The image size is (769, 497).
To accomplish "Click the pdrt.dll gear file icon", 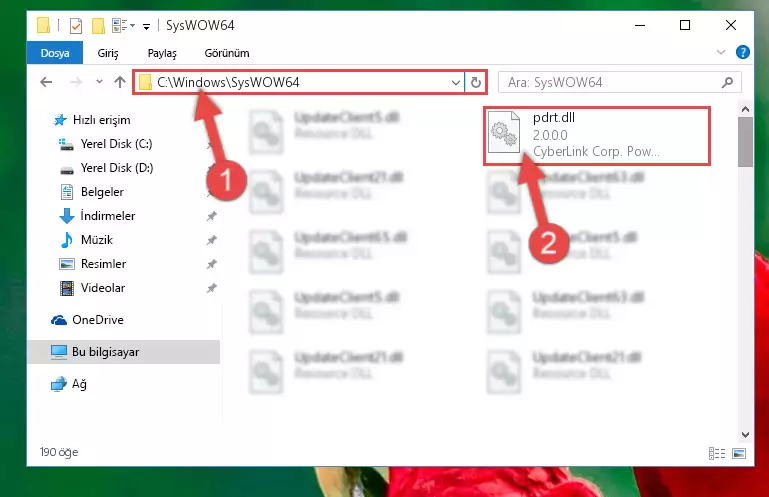I will click(x=504, y=132).
